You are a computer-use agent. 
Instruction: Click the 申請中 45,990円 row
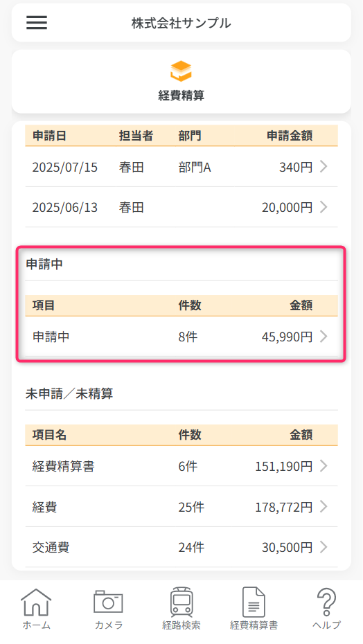click(x=181, y=337)
